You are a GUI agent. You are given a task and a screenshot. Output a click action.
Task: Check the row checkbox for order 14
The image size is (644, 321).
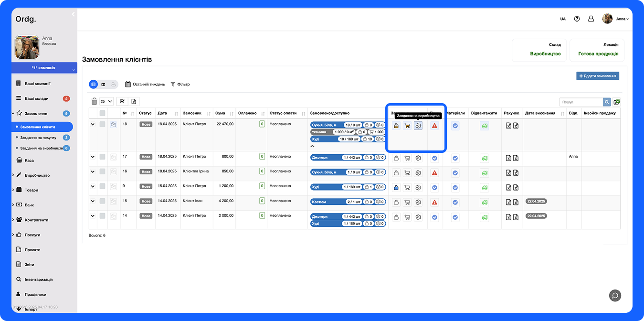point(102,216)
